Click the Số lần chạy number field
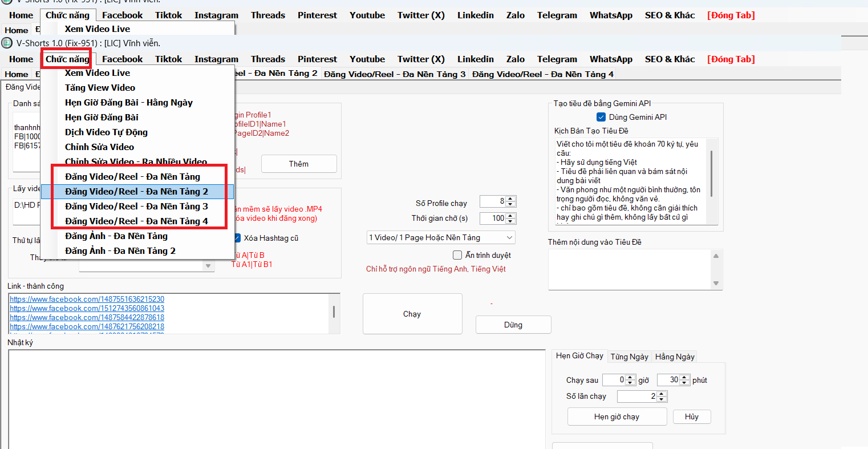Image resolution: width=868 pixels, height=449 pixels. (637, 397)
